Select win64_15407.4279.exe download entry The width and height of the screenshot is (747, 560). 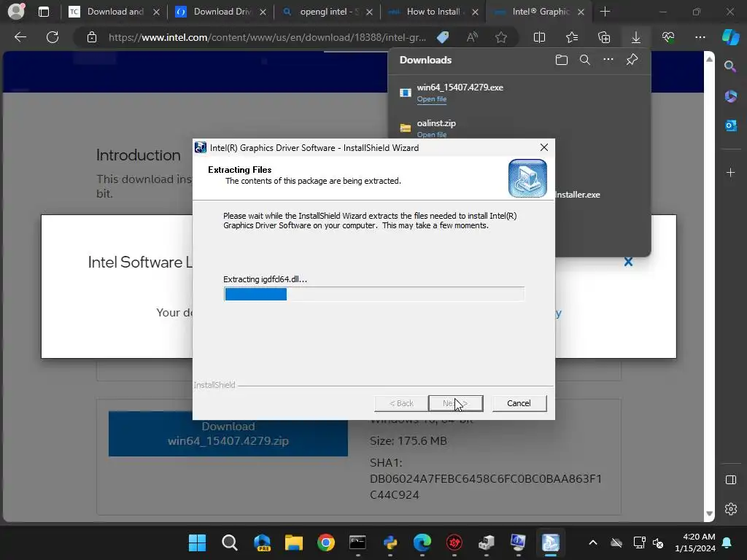coord(519,93)
